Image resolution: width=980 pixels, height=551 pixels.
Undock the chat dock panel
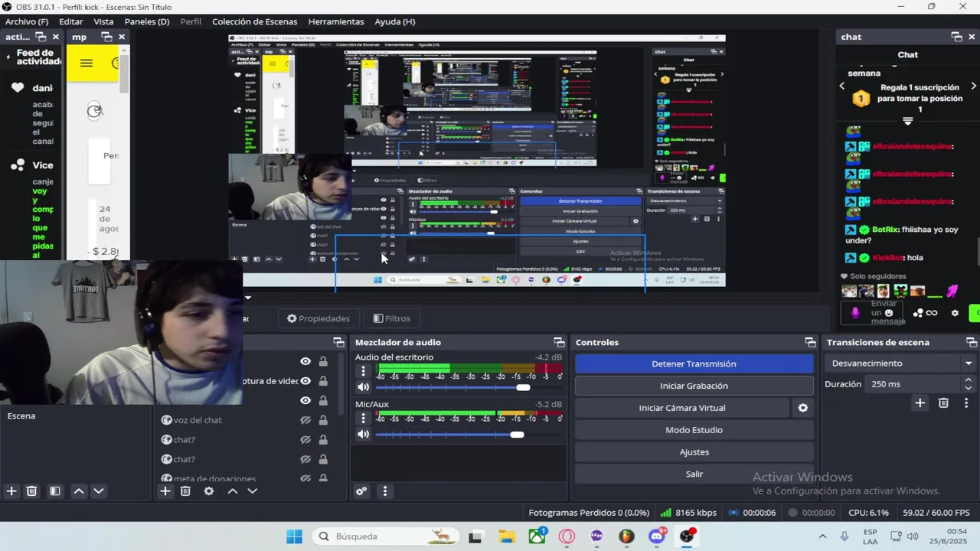click(x=957, y=37)
